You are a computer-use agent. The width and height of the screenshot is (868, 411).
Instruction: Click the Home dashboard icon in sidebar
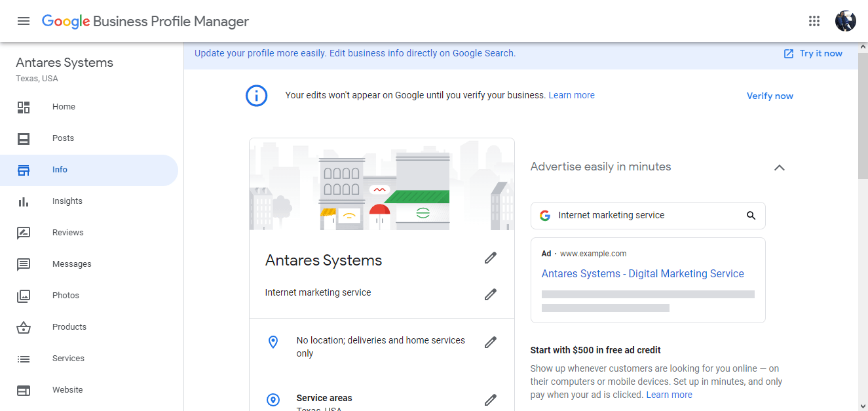pyautogui.click(x=24, y=107)
